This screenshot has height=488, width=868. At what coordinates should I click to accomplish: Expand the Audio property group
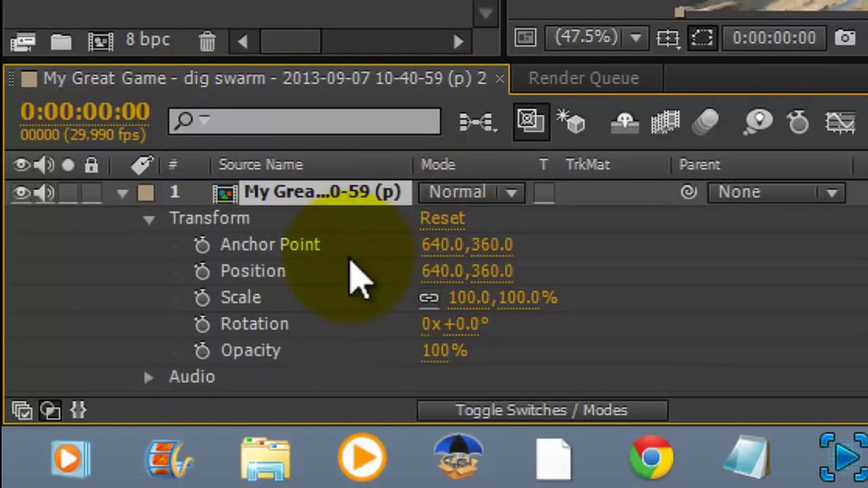point(148,377)
